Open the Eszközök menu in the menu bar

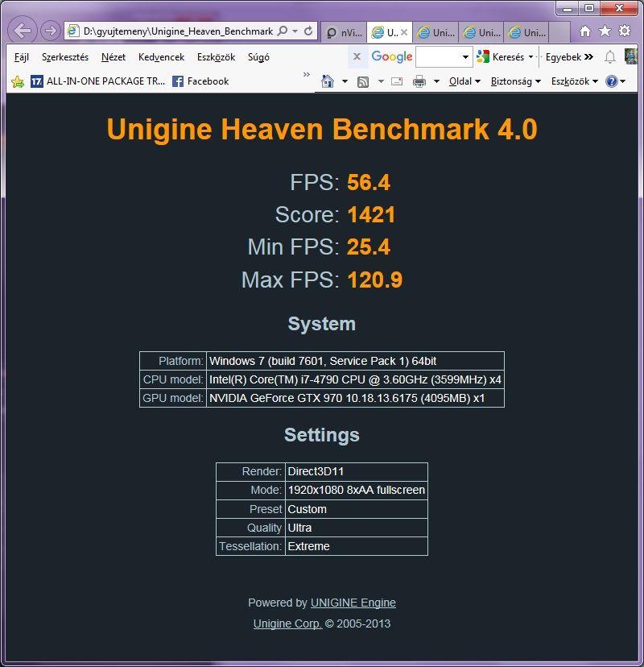click(x=216, y=57)
